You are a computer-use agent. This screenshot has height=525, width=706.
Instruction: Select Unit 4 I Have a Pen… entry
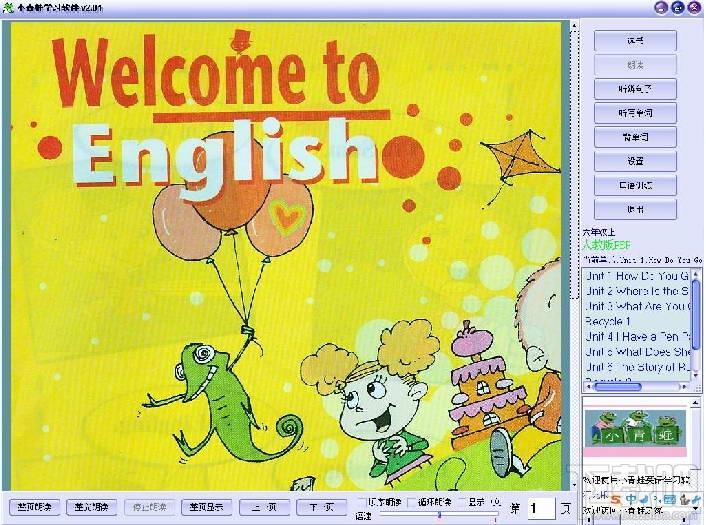point(637,337)
